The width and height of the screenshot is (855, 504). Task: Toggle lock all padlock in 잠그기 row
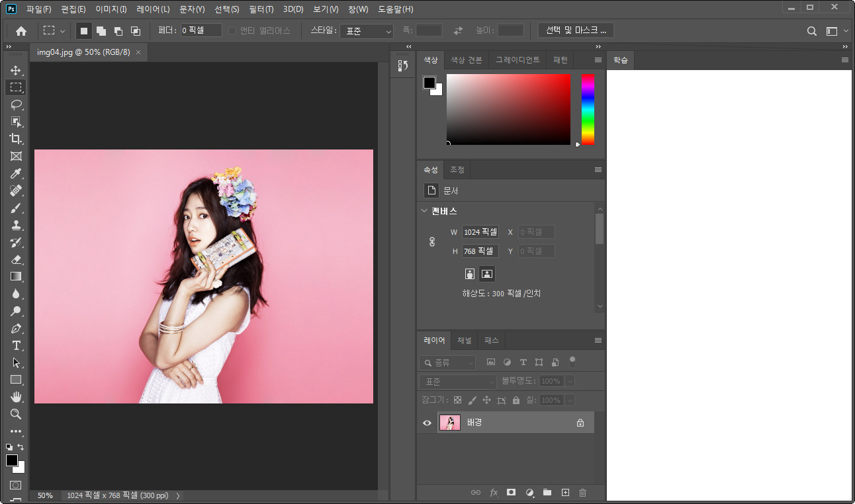[516, 400]
